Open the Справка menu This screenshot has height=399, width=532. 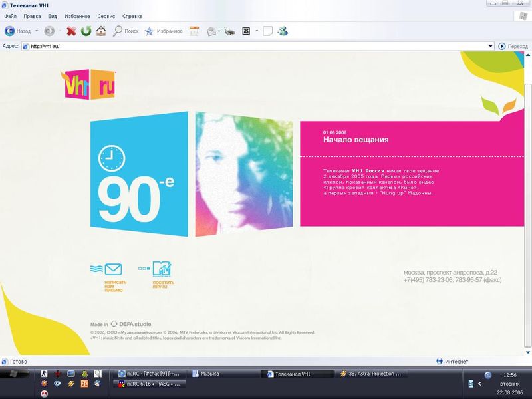132,16
